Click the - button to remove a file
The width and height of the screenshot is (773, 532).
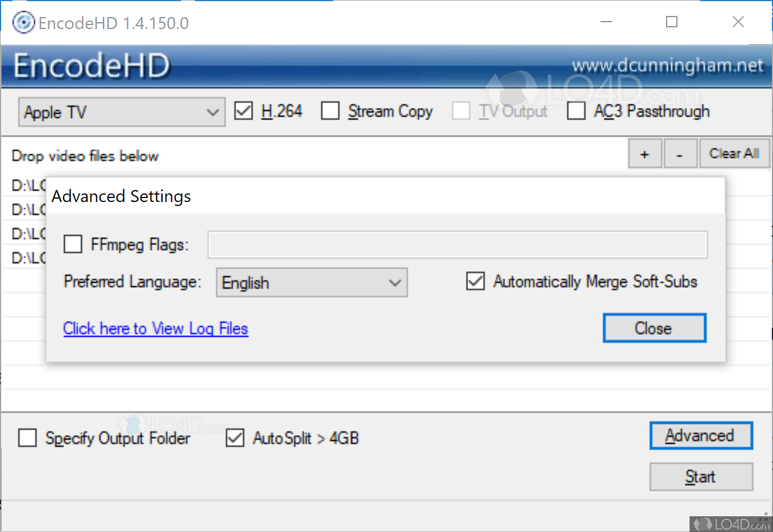pyautogui.click(x=680, y=153)
